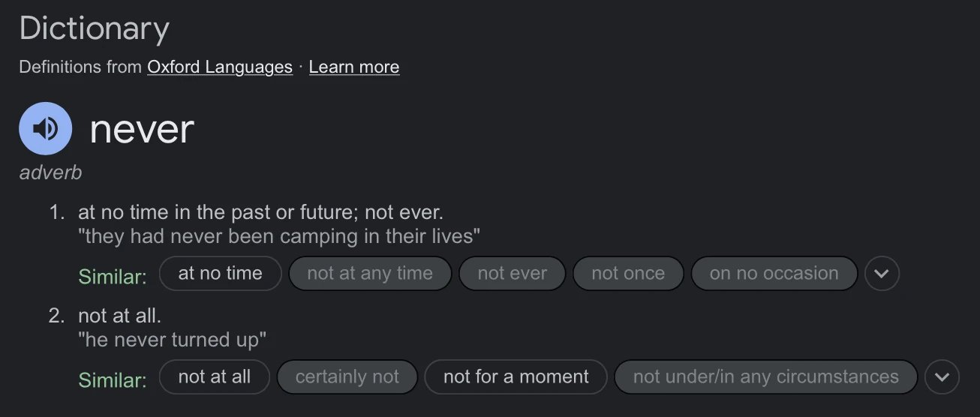This screenshot has height=417, width=980.
Task: Click the headword "never"
Action: (142, 129)
